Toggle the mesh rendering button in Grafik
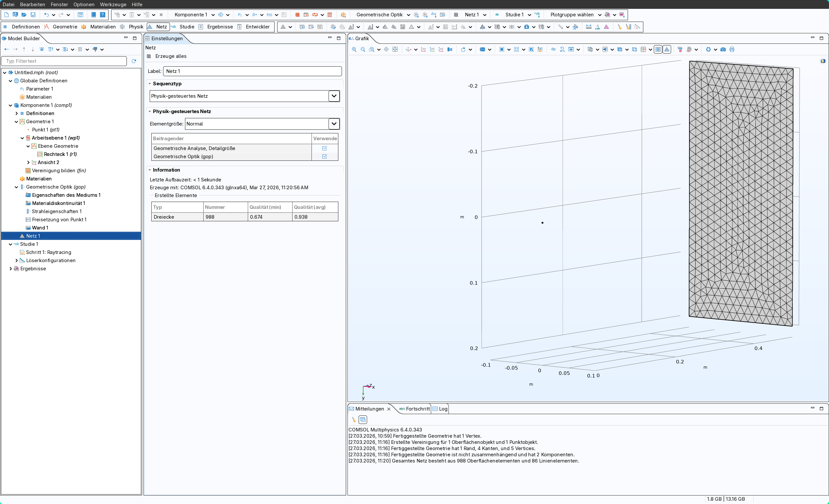The image size is (829, 504). click(x=667, y=49)
